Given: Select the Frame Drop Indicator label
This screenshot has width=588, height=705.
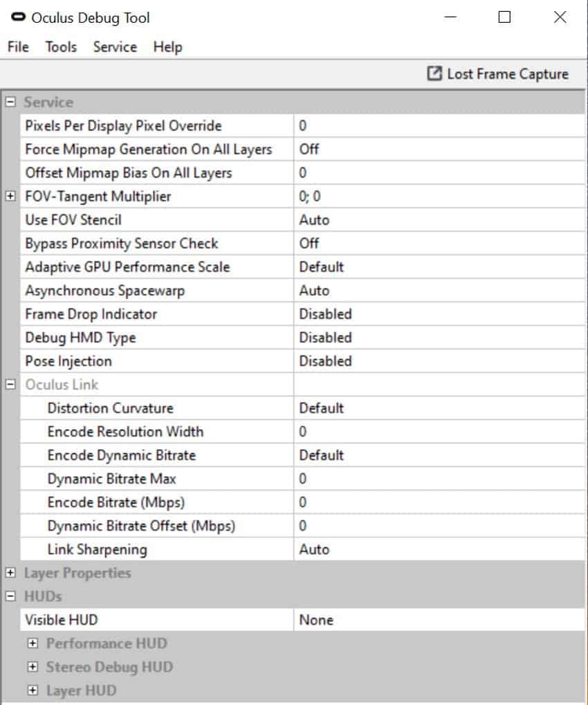Looking at the screenshot, I should coord(91,314).
